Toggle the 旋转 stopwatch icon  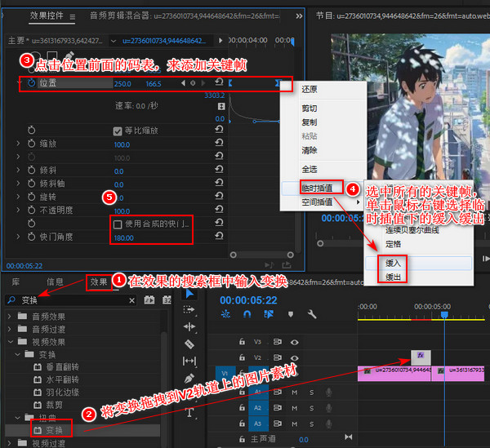[31, 197]
